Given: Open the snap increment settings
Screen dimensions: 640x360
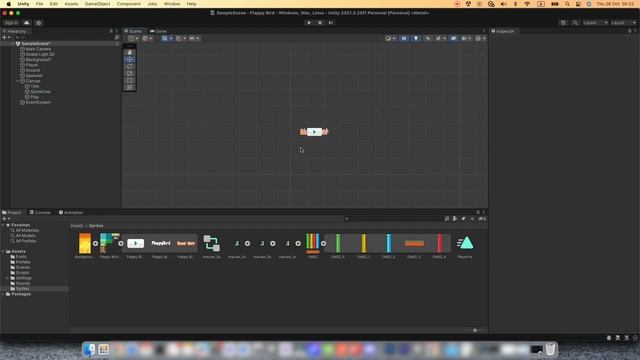Looking at the screenshot, I should (194, 38).
